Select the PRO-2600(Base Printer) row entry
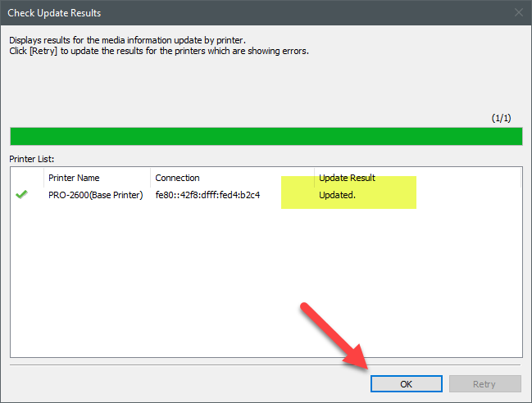 (x=95, y=195)
